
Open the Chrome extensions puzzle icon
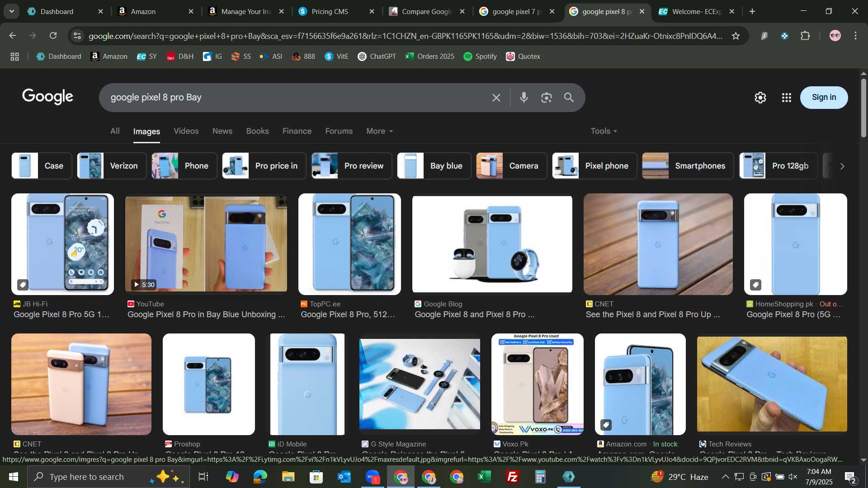[x=805, y=36]
